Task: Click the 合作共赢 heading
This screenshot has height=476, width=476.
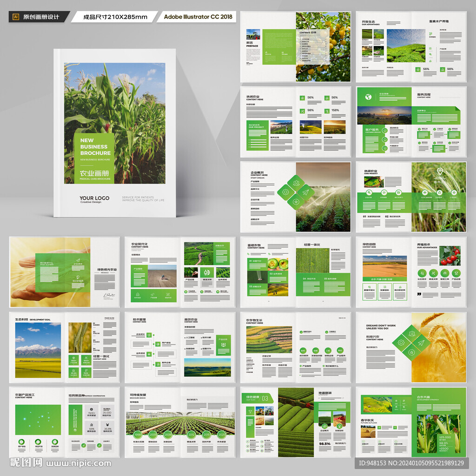Action: coord(423,397)
